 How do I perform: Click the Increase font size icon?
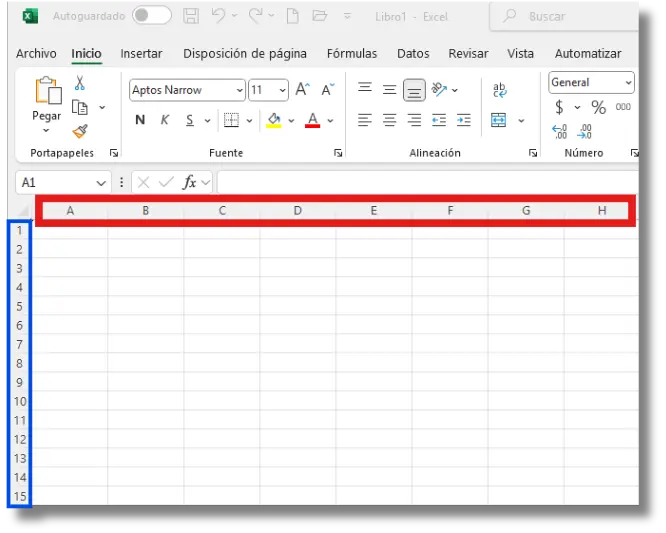click(302, 90)
